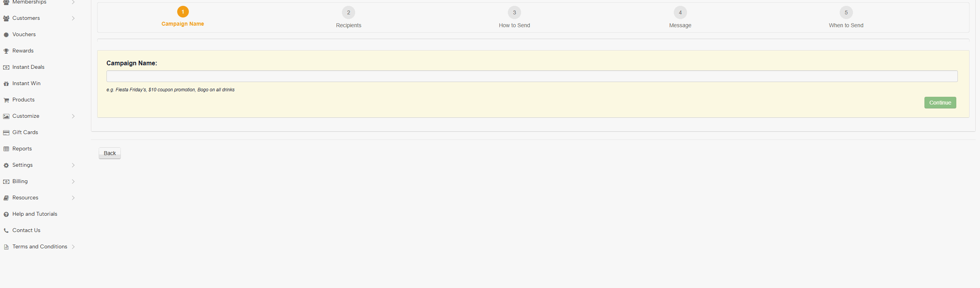980x288 pixels.
Task: Expand the Customers submenu chevron
Action: click(x=73, y=18)
